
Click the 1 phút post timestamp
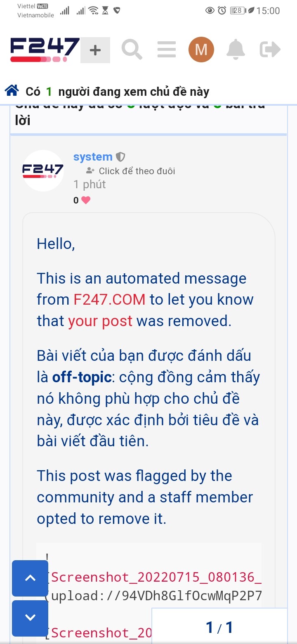(x=90, y=185)
